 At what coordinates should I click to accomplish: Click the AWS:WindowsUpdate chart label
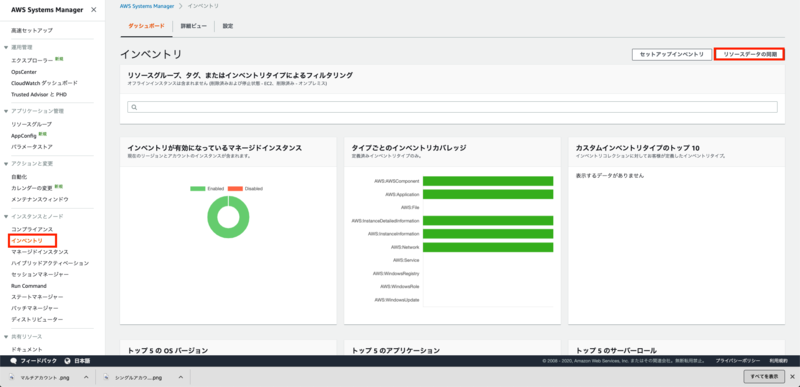(x=396, y=300)
